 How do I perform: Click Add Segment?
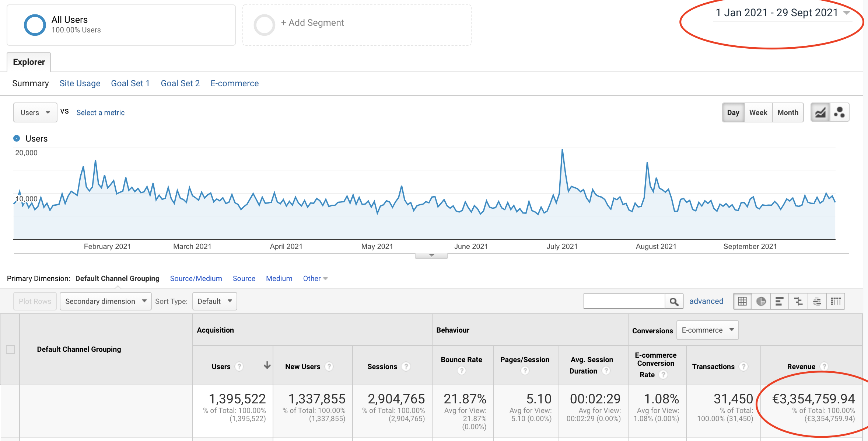point(312,23)
